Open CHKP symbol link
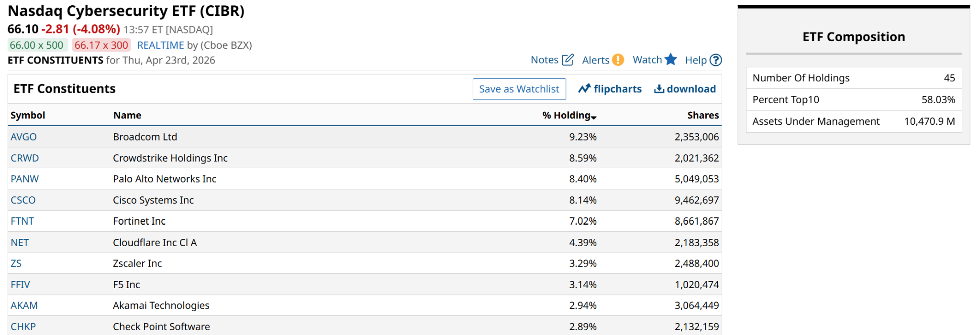Screen dimensions: 980x335 (x=23, y=326)
